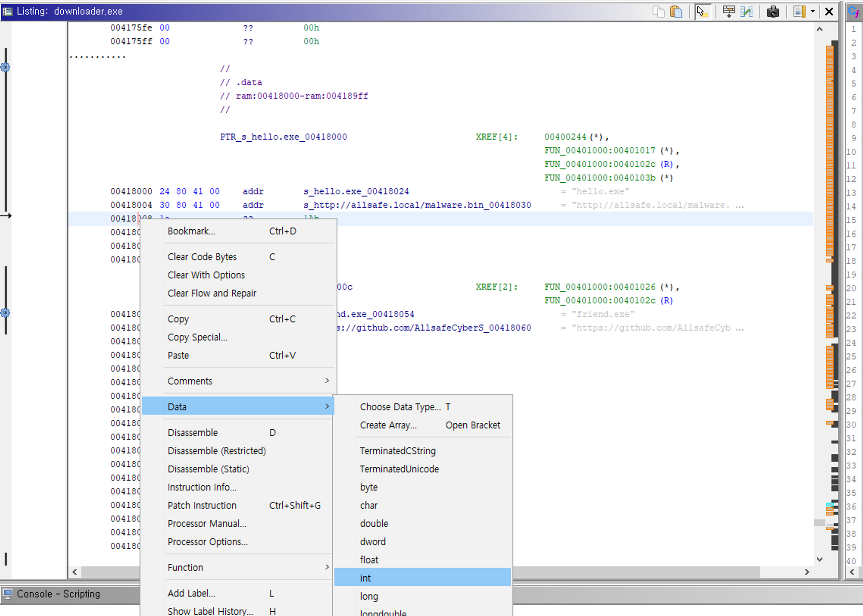Expand the Comments submenu
The width and height of the screenshot is (863, 616).
tap(238, 381)
